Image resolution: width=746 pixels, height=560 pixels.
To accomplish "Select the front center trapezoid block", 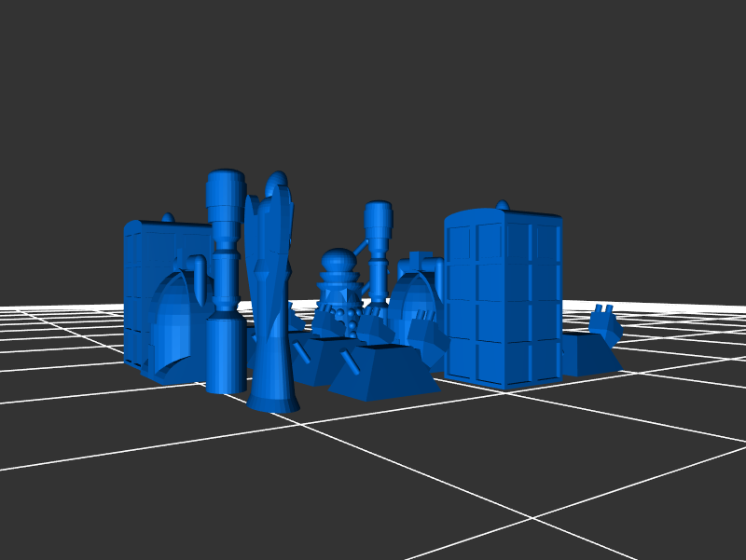I will (x=382, y=371).
